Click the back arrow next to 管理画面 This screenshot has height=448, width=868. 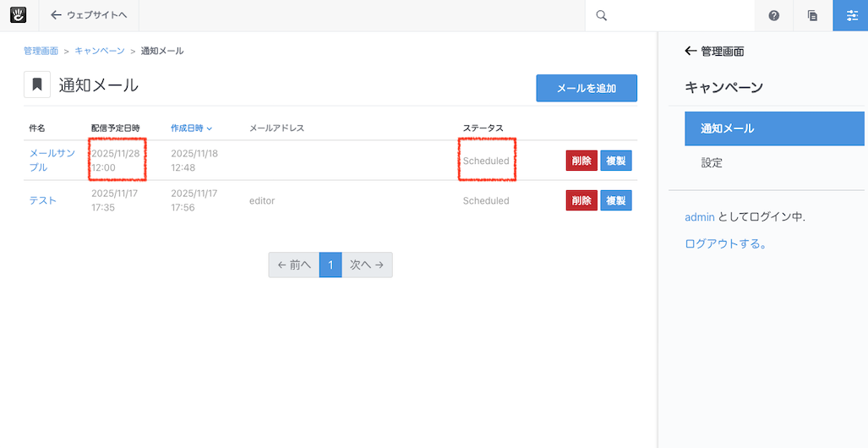(690, 52)
